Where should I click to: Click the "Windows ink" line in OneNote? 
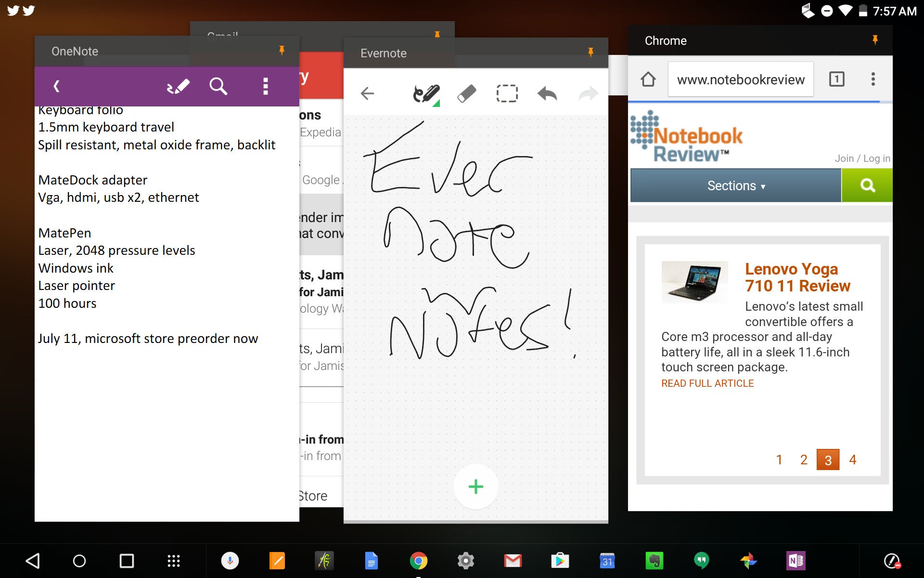click(76, 268)
